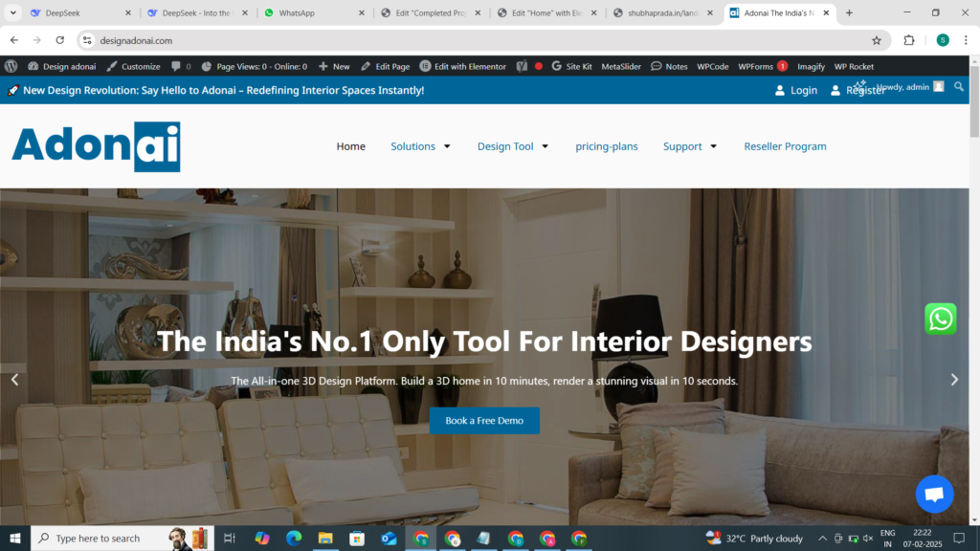Image resolution: width=980 pixels, height=551 pixels.
Task: Click the Book a Free Demo button
Action: pyautogui.click(x=484, y=421)
